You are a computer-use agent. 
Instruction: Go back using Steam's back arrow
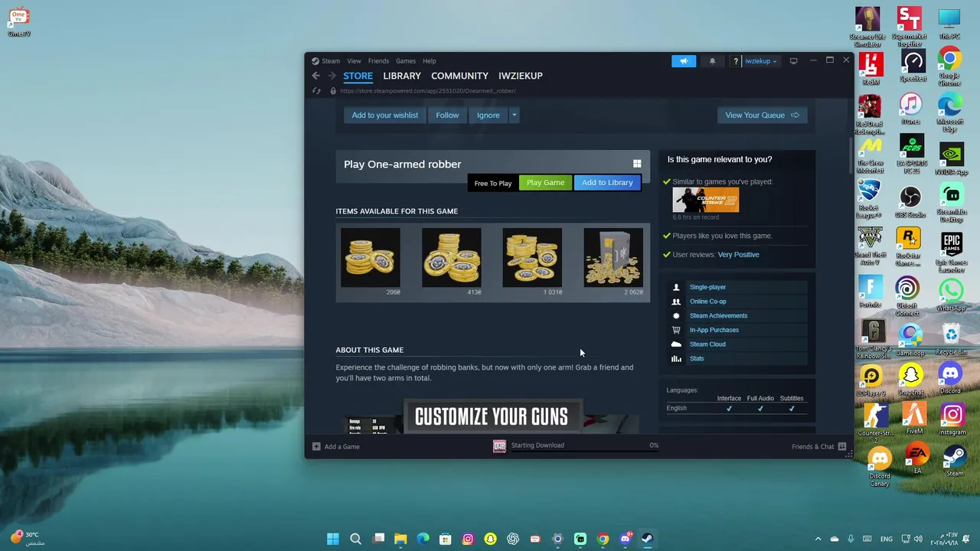point(315,76)
